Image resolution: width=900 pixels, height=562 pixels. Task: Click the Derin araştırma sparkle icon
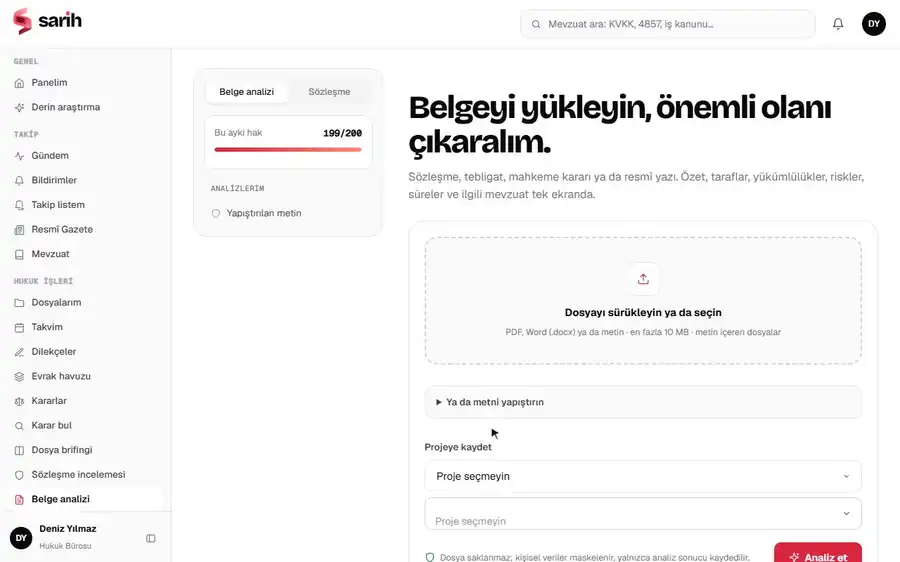[x=19, y=107]
